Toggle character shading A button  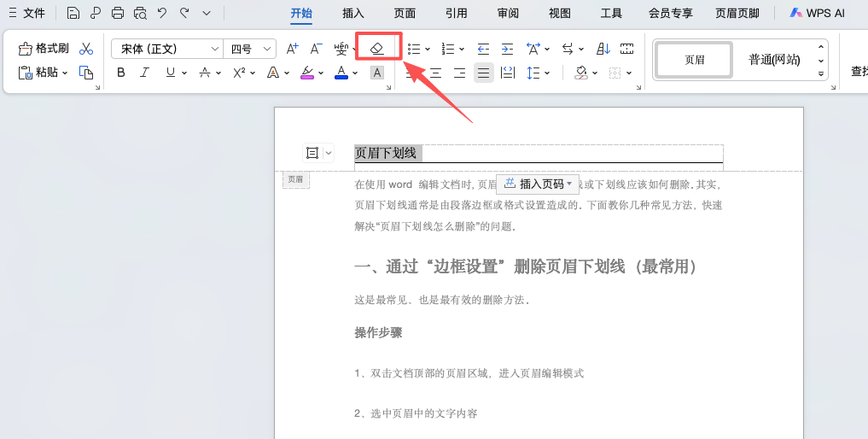(377, 73)
